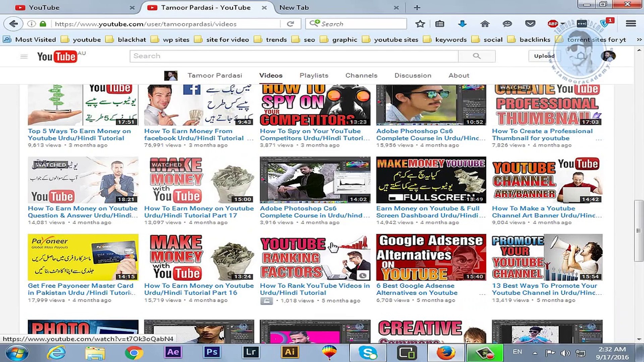Click the YouTube search magnifier button
The height and width of the screenshot is (362, 644).
click(x=477, y=56)
